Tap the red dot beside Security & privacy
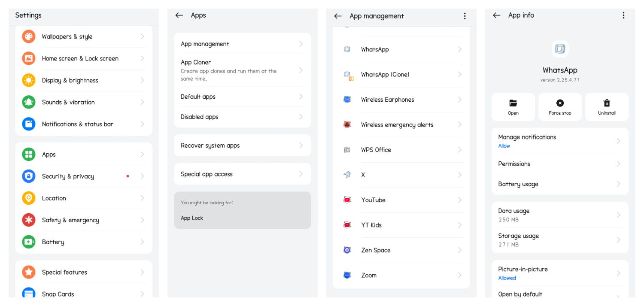The height and width of the screenshot is (306, 644). click(x=128, y=176)
